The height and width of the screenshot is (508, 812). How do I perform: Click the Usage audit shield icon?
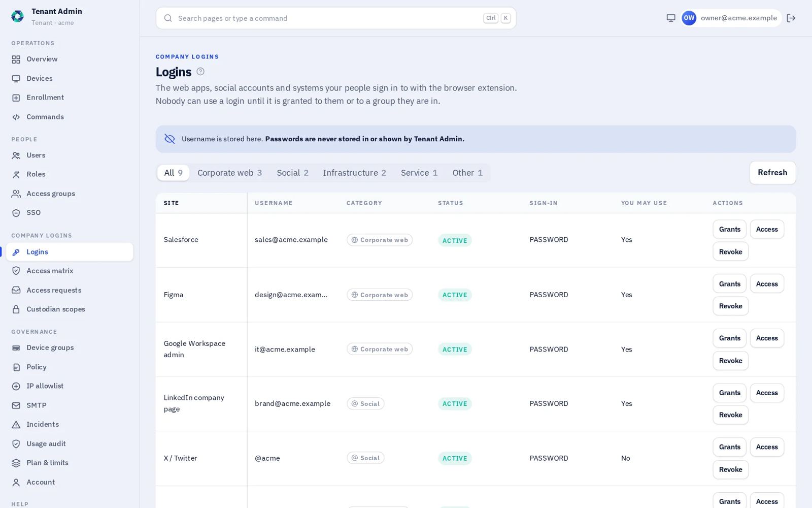[x=16, y=444]
